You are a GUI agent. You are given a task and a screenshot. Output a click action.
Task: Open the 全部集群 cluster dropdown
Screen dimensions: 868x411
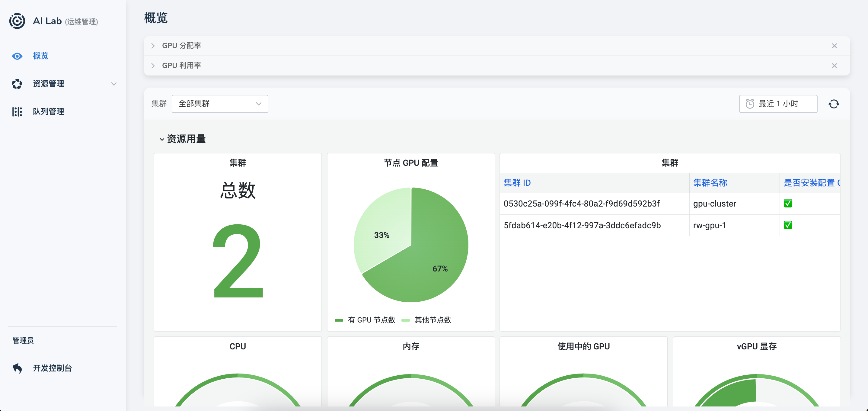(220, 104)
